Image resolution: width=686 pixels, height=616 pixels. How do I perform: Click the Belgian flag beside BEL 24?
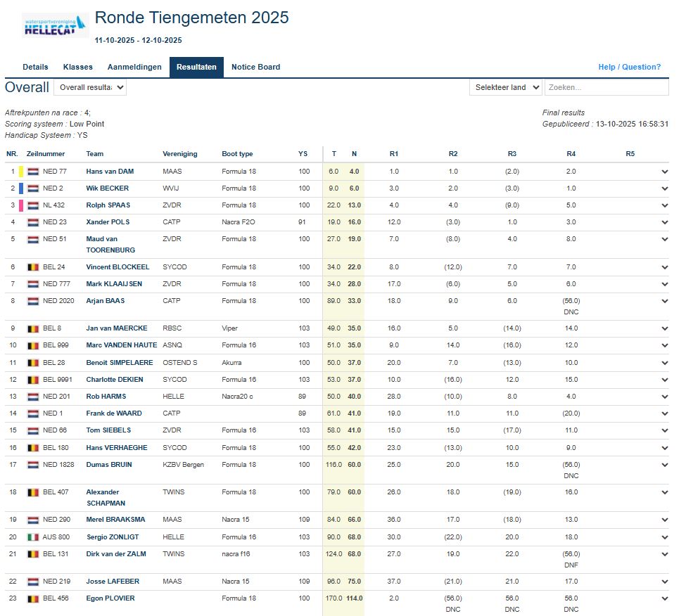pos(33,267)
